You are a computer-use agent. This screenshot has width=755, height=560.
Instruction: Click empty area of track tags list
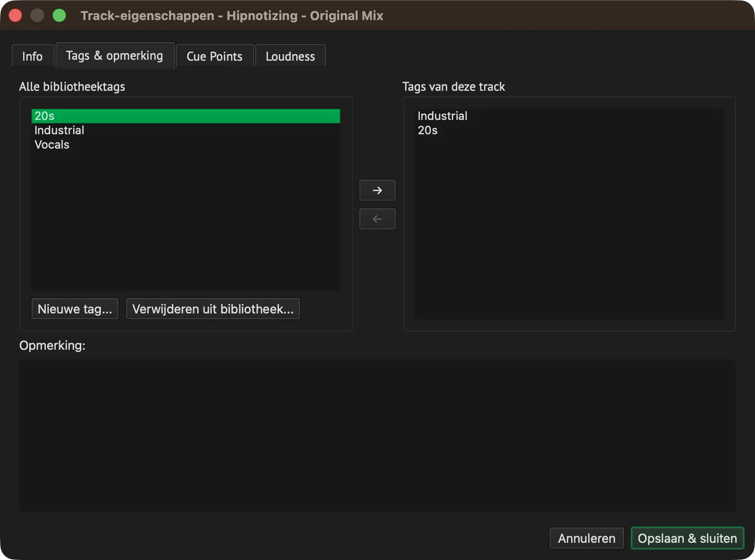(569, 229)
